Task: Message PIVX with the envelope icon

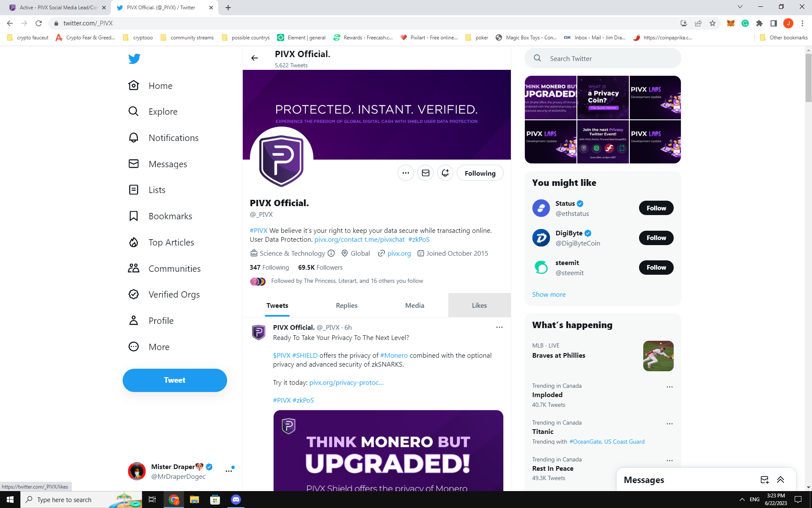Action: pos(425,173)
